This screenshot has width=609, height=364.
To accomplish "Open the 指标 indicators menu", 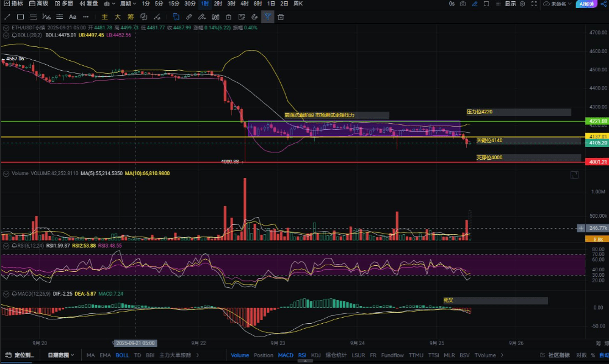I will point(13,4).
